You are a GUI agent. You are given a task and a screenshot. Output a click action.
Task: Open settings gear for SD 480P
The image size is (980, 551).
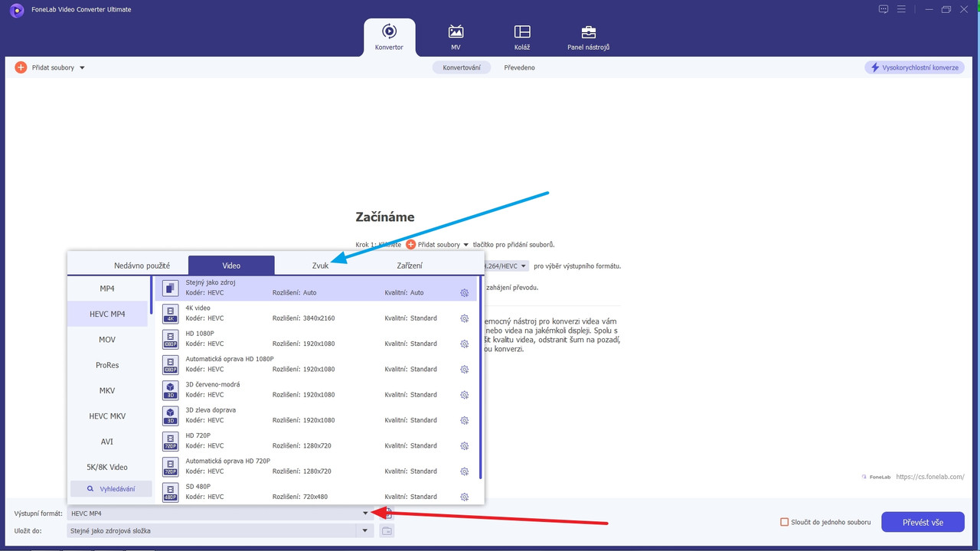click(x=464, y=497)
